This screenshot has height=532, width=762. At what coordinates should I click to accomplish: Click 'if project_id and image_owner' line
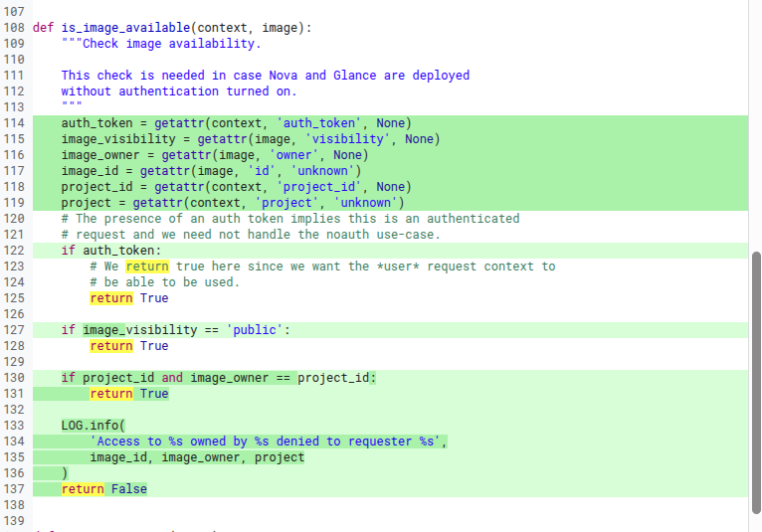tap(219, 378)
